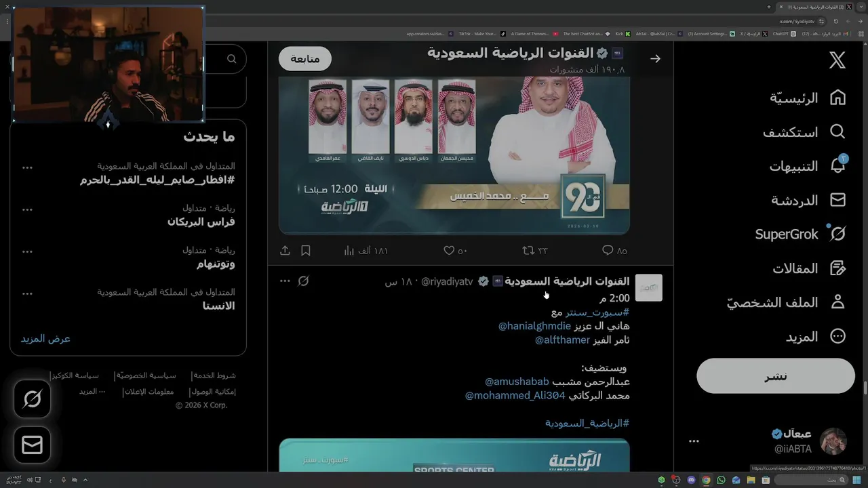
Task: Open المقالات articles in sidebar
Action: (810, 268)
